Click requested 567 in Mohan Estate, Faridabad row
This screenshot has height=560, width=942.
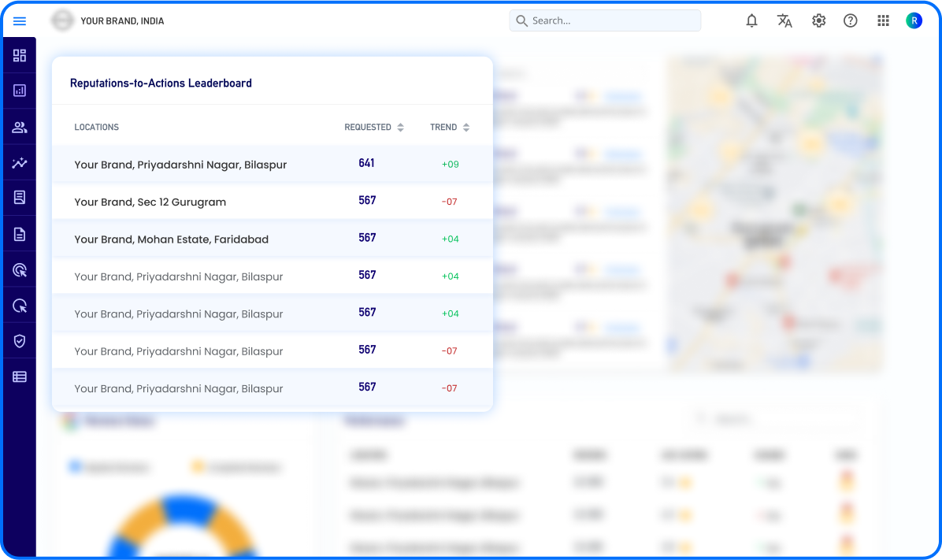tap(367, 238)
